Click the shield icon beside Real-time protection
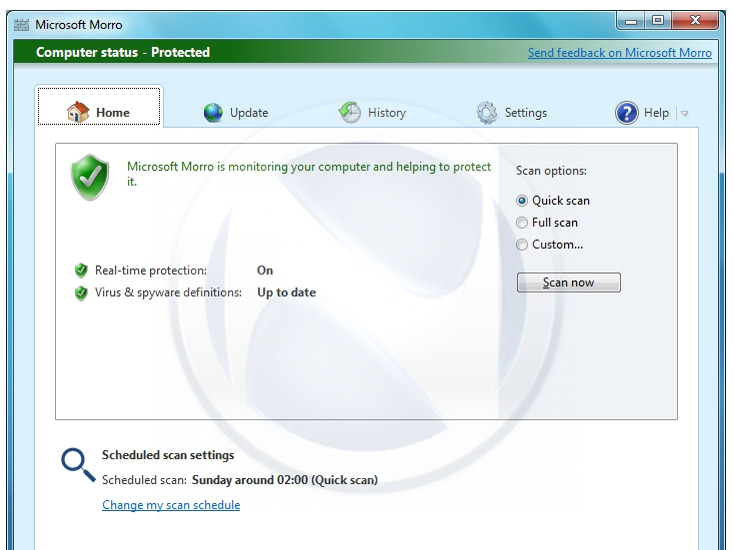Image resolution: width=734 pixels, height=550 pixels. [x=81, y=270]
